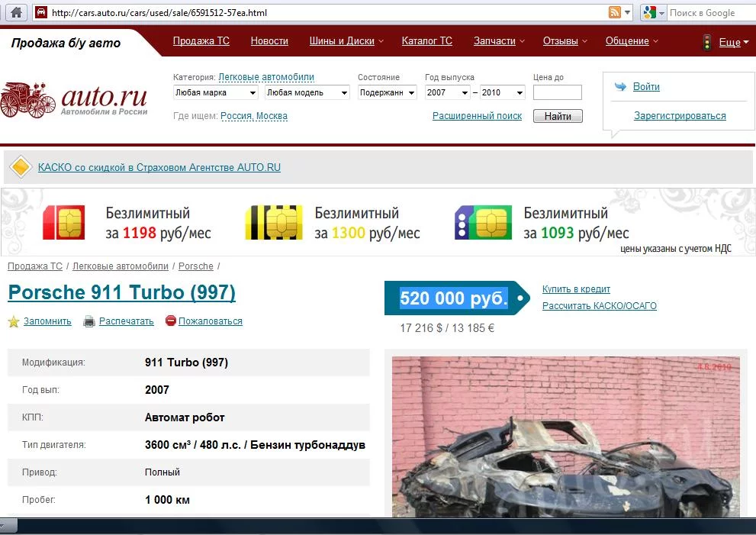Viewport: 756px width, 535px height.
Task: Open the Продажа ТС menu item
Action: [201, 41]
